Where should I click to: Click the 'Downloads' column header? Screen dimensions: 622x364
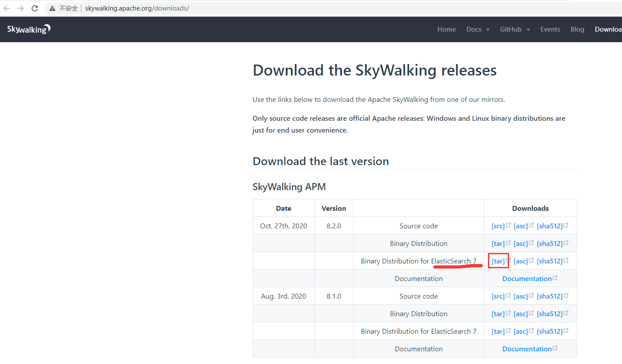click(x=531, y=209)
